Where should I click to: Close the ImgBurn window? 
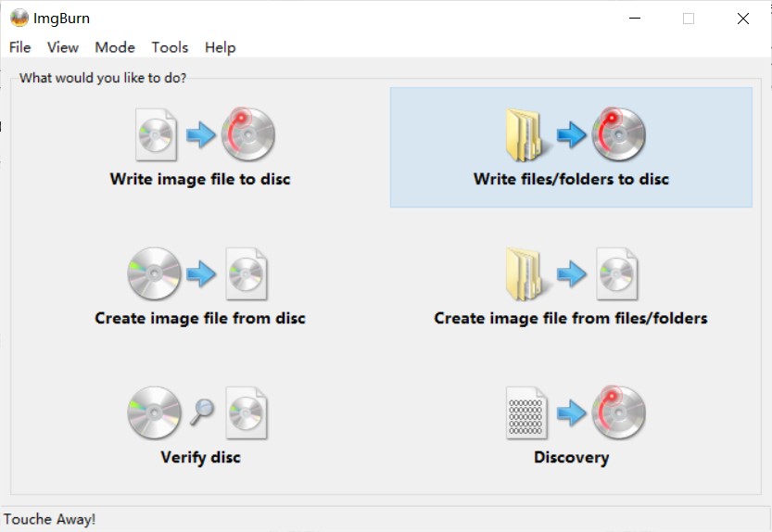click(x=743, y=19)
